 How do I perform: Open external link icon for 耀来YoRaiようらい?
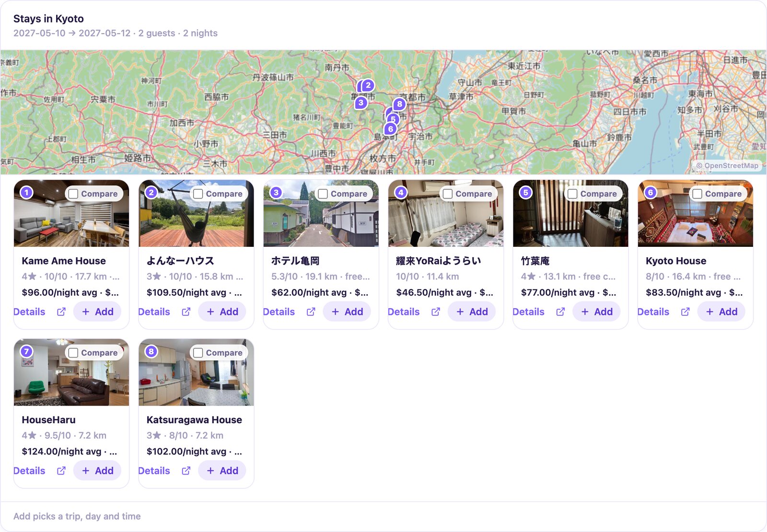point(436,312)
